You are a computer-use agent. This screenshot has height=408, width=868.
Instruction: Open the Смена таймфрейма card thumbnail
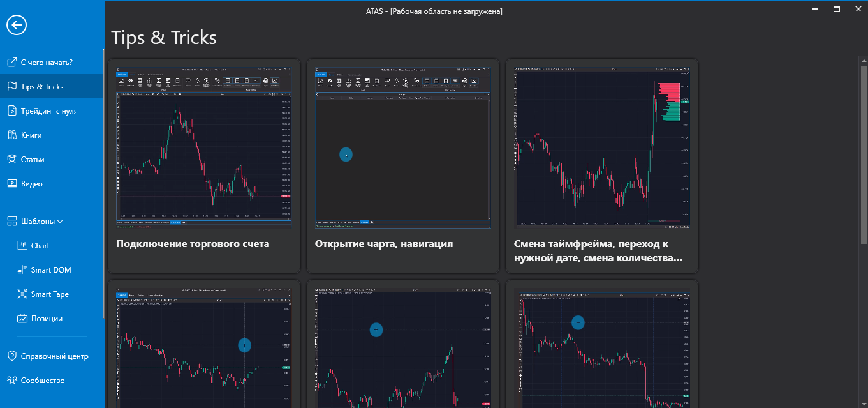coord(602,146)
